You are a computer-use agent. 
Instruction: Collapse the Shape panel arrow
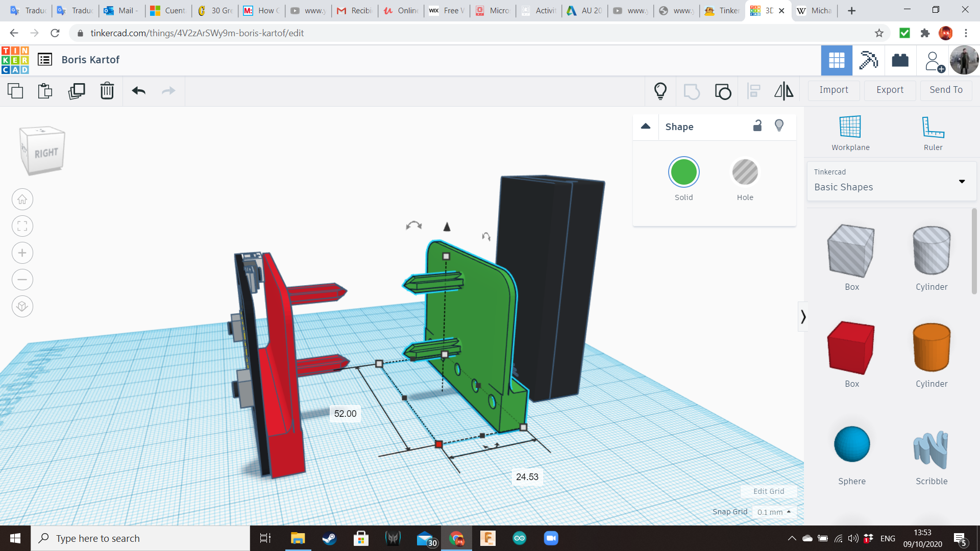646,126
